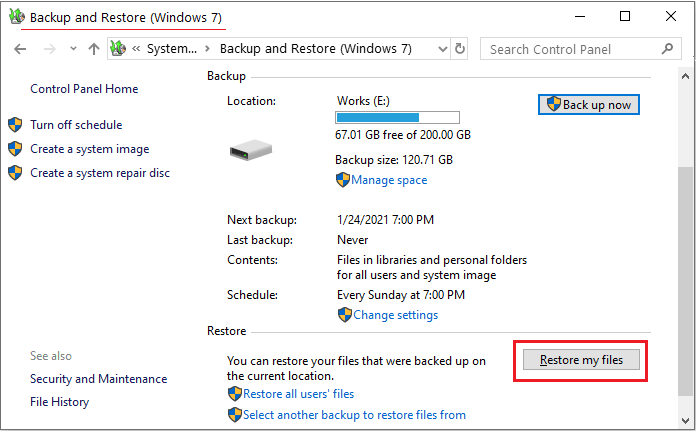The width and height of the screenshot is (697, 433).
Task: Click the Back up now button
Action: click(589, 104)
